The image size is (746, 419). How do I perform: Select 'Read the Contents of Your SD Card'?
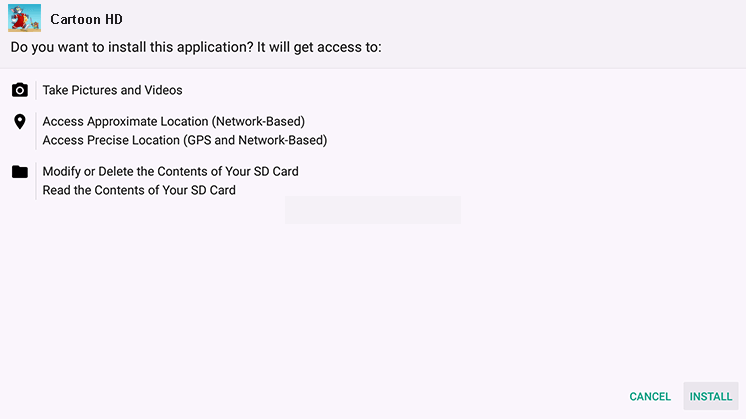pos(139,190)
